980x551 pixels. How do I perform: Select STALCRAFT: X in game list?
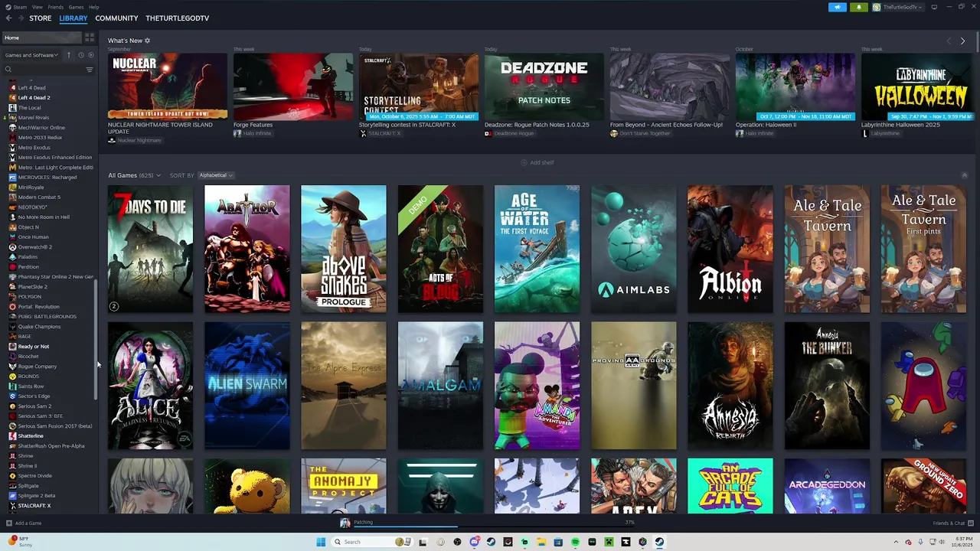tap(51, 506)
